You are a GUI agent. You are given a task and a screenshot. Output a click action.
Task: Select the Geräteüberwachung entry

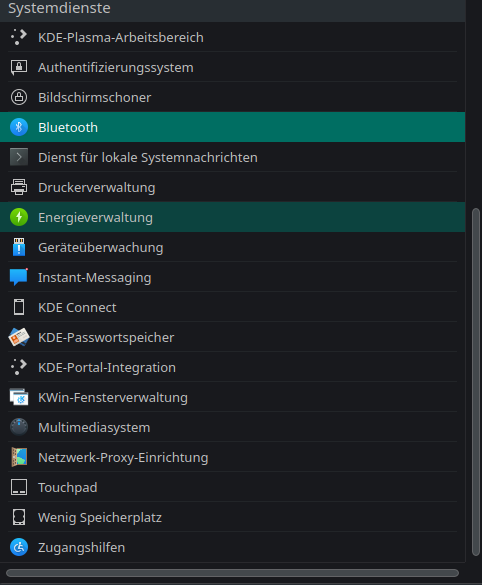pyautogui.click(x=232, y=247)
